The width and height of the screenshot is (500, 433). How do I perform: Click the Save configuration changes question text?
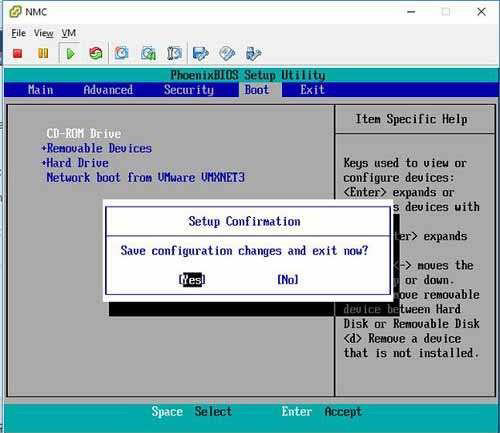point(244,250)
